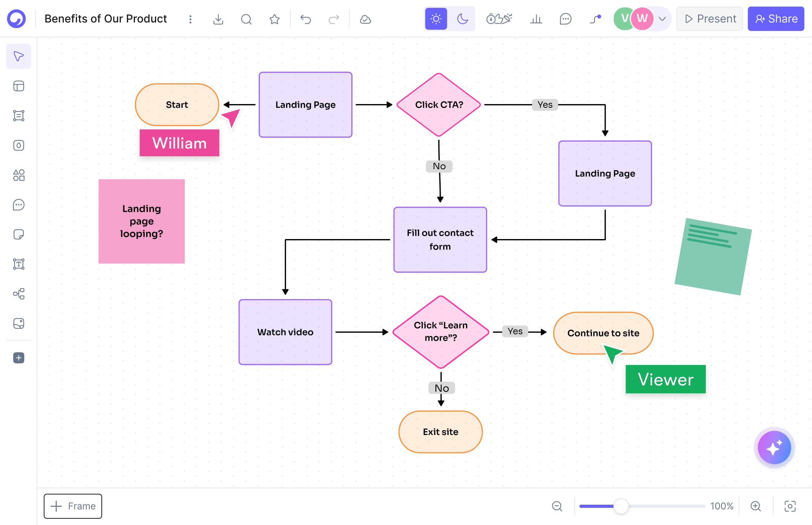Open the templates layout tool

click(19, 86)
